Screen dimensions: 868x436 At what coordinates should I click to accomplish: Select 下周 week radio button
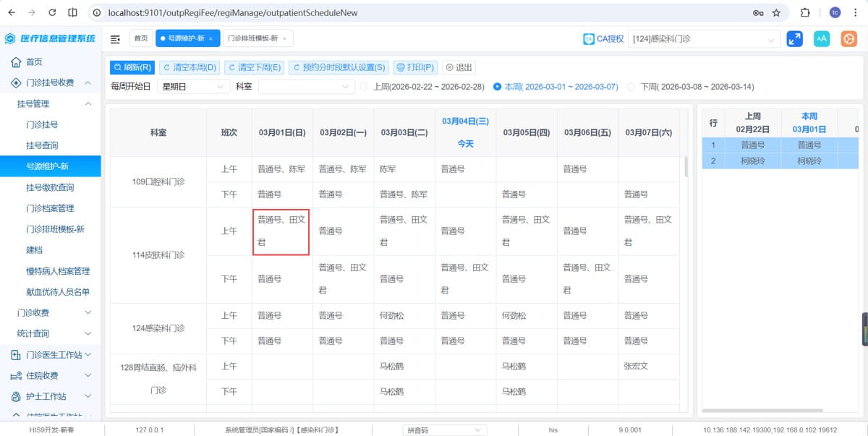tap(631, 87)
